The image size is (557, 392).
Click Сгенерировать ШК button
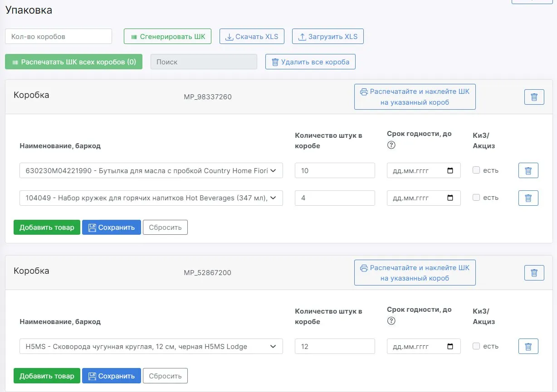pyautogui.click(x=167, y=37)
